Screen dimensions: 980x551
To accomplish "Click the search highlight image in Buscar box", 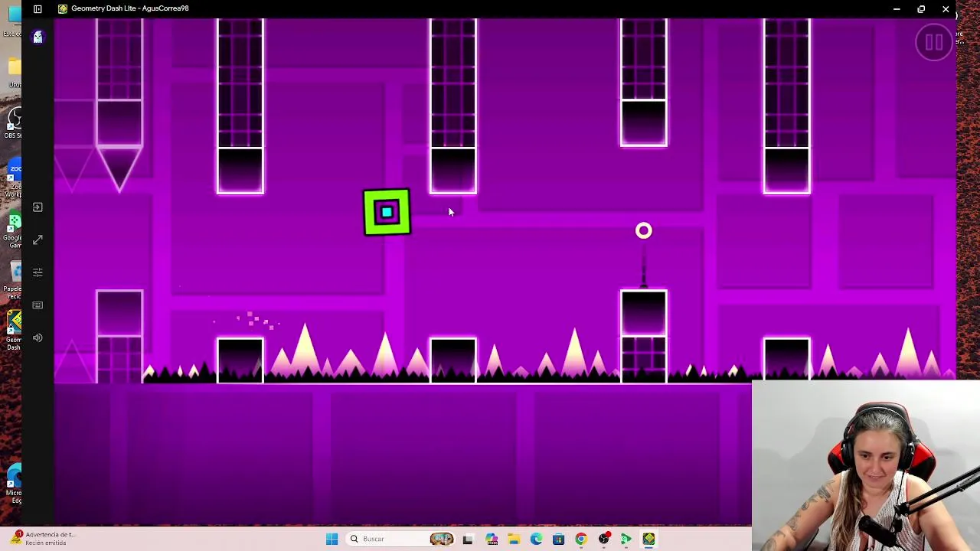I will coord(442,539).
